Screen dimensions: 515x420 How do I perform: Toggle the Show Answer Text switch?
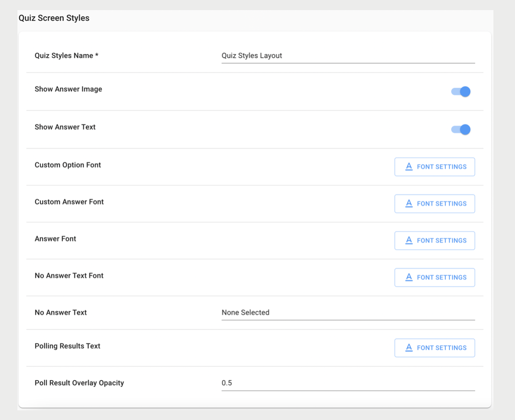461,130
